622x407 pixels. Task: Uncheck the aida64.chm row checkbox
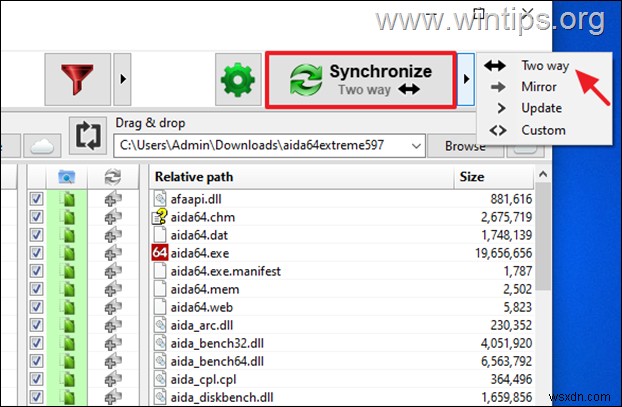point(36,217)
